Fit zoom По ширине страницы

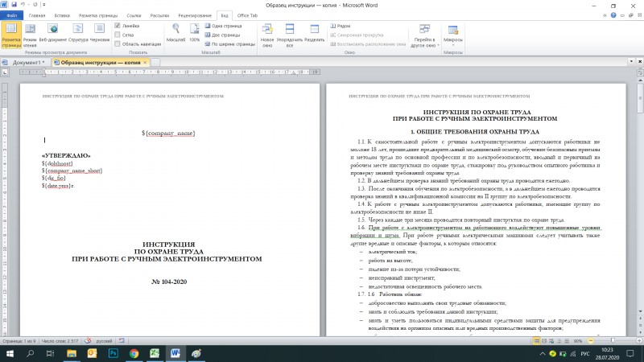pyautogui.click(x=230, y=44)
